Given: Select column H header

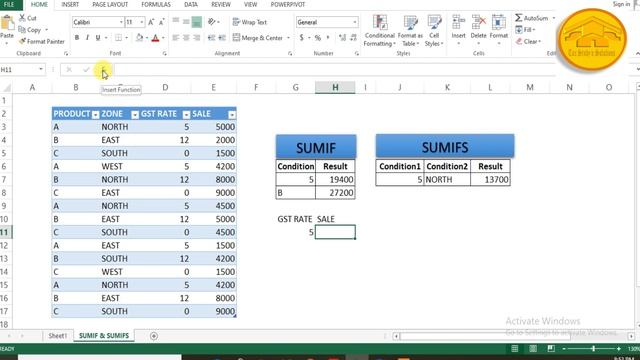Looking at the screenshot, I should tap(335, 87).
